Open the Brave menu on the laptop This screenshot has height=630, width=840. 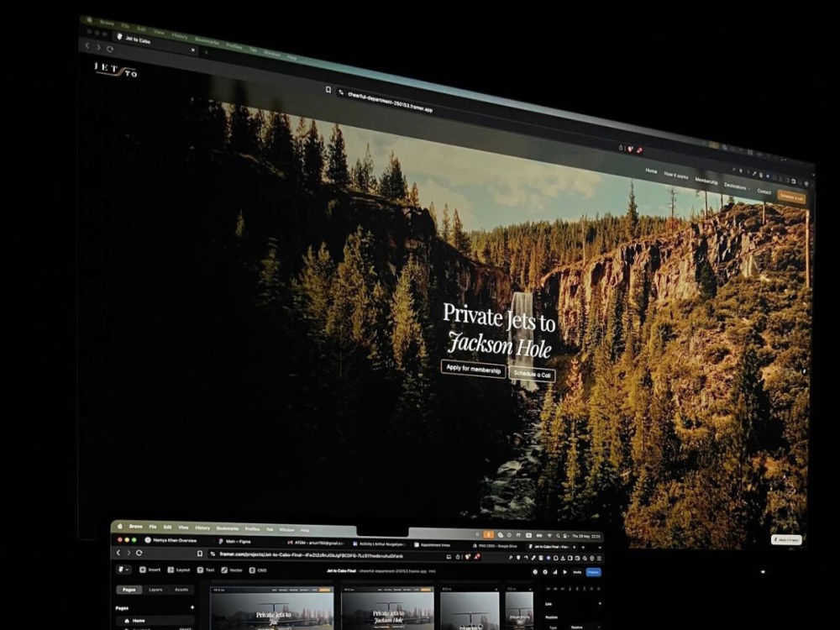[x=136, y=527]
